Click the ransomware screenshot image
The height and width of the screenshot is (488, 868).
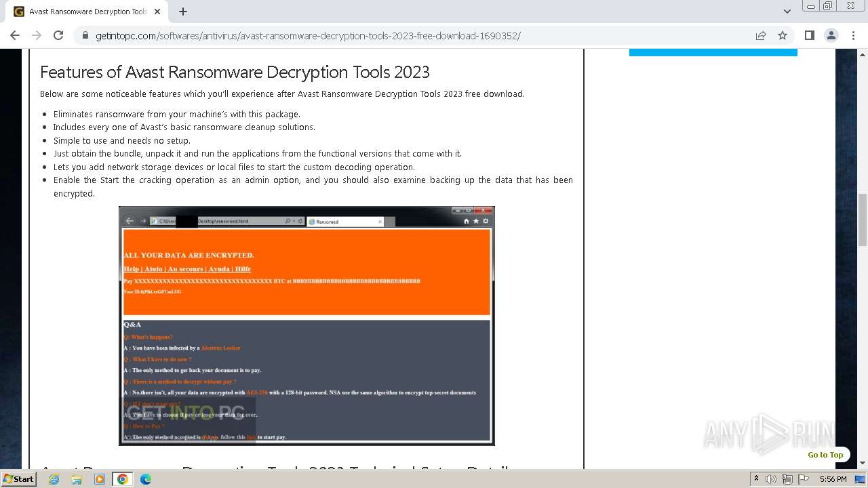[307, 326]
